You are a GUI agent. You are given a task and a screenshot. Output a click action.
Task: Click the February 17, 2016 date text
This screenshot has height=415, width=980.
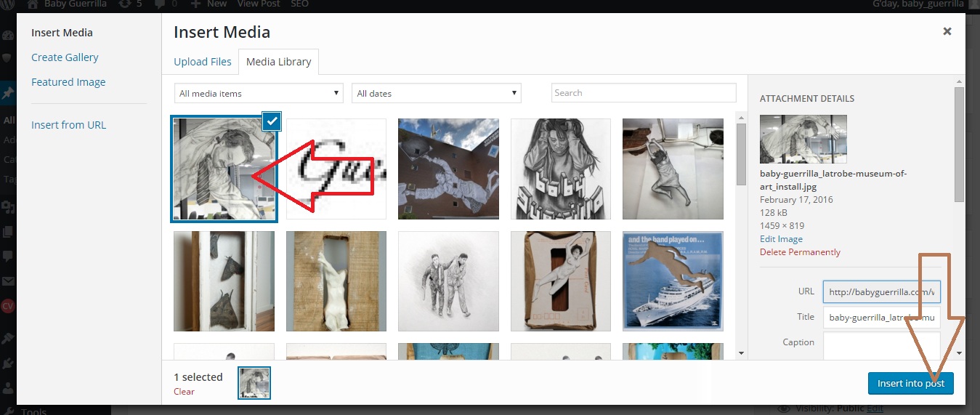pyautogui.click(x=796, y=200)
